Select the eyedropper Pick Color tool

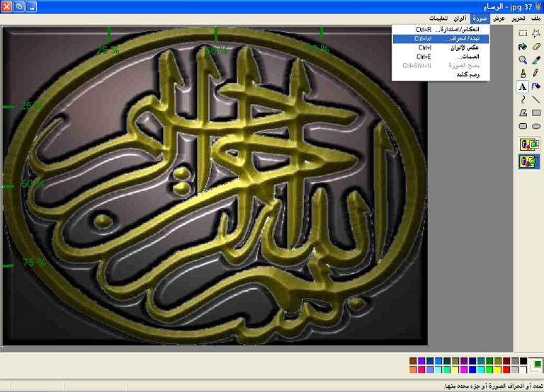(x=536, y=60)
